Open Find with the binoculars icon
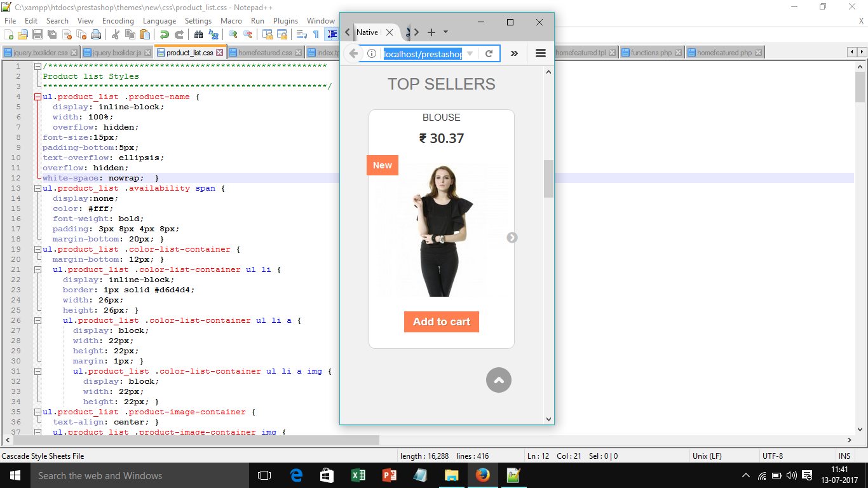This screenshot has width=868, height=488. [x=199, y=34]
